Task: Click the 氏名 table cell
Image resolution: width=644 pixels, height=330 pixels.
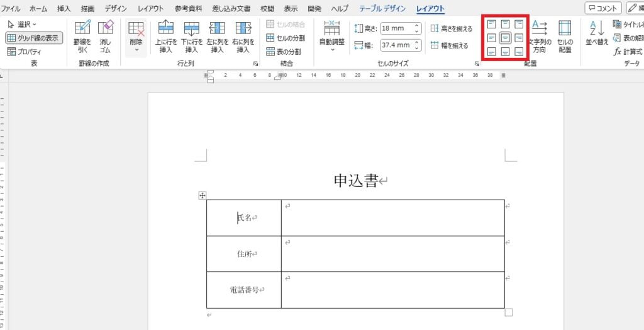Action: coord(244,218)
